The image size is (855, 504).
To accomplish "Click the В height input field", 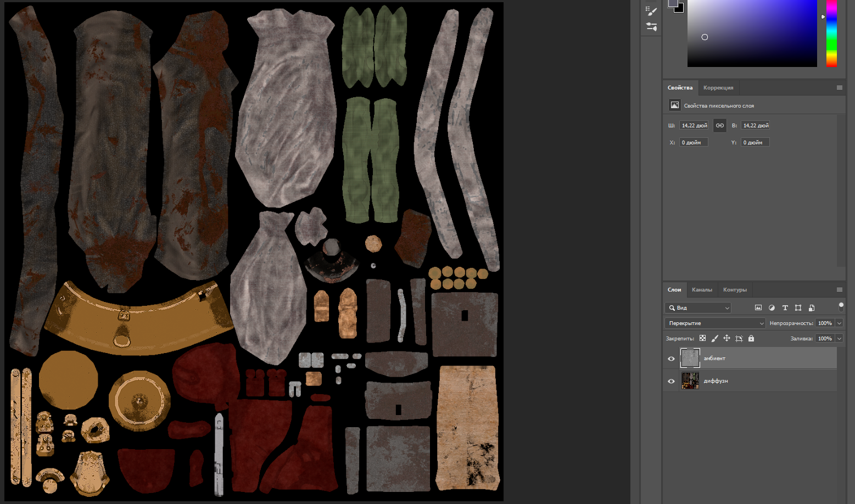I will 755,126.
